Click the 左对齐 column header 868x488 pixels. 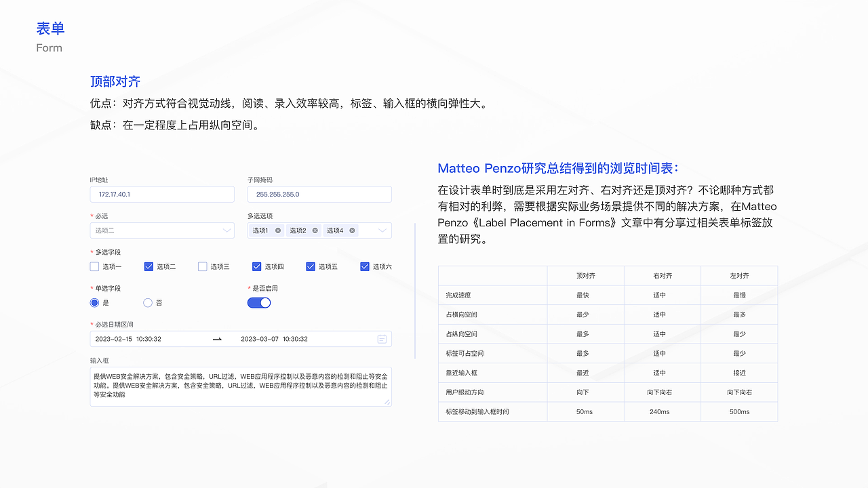click(739, 276)
